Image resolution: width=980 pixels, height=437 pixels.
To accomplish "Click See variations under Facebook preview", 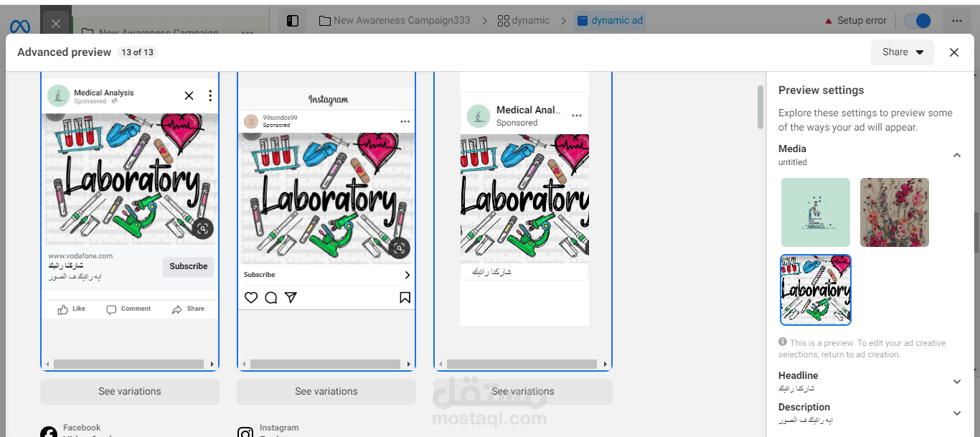I will [x=130, y=392].
